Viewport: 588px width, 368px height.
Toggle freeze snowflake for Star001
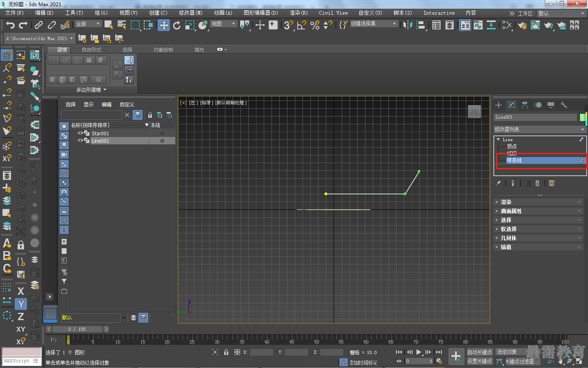(x=162, y=133)
